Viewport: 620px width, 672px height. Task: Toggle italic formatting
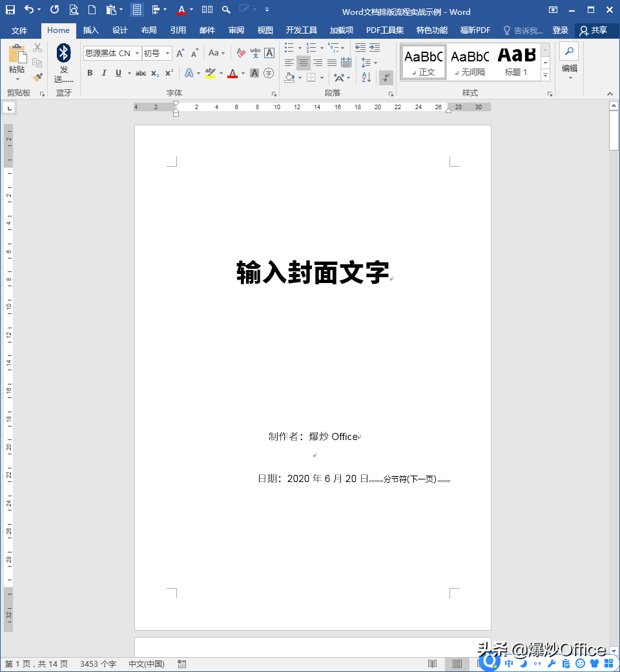[x=104, y=73]
